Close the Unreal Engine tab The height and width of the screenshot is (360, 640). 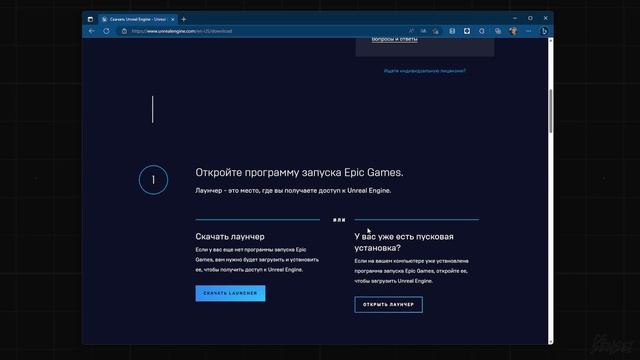coord(173,19)
